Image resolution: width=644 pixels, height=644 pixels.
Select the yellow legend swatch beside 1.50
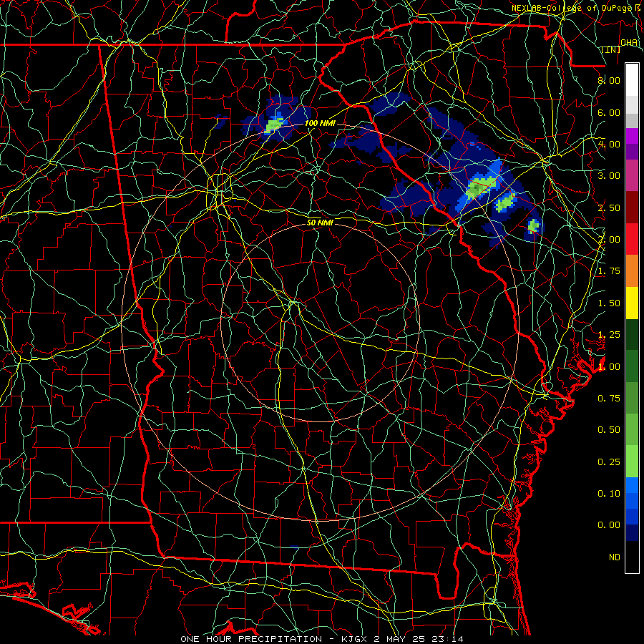(x=632, y=303)
